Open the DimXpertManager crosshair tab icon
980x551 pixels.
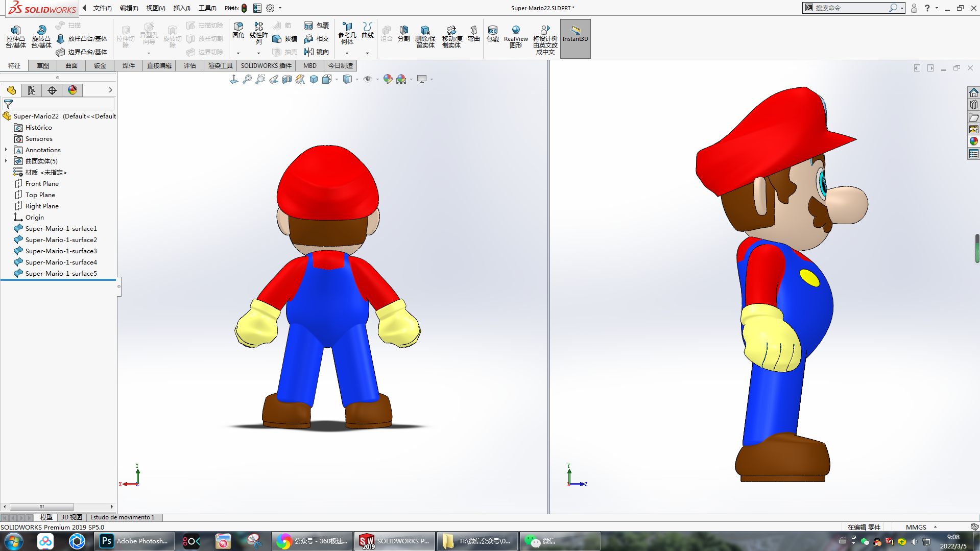(52, 90)
